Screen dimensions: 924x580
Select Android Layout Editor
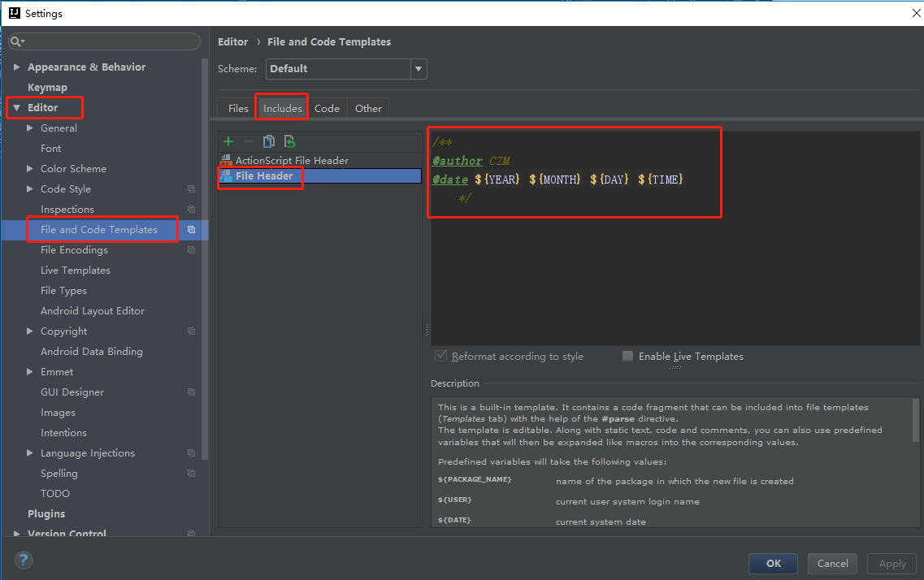coord(93,311)
